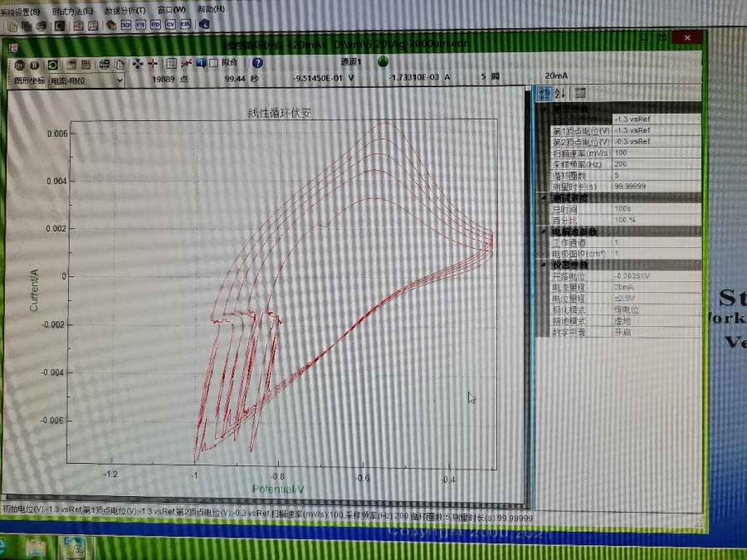Select the OCP technique icon in main toolbar
This screenshot has width=747, height=560.
pos(126,25)
